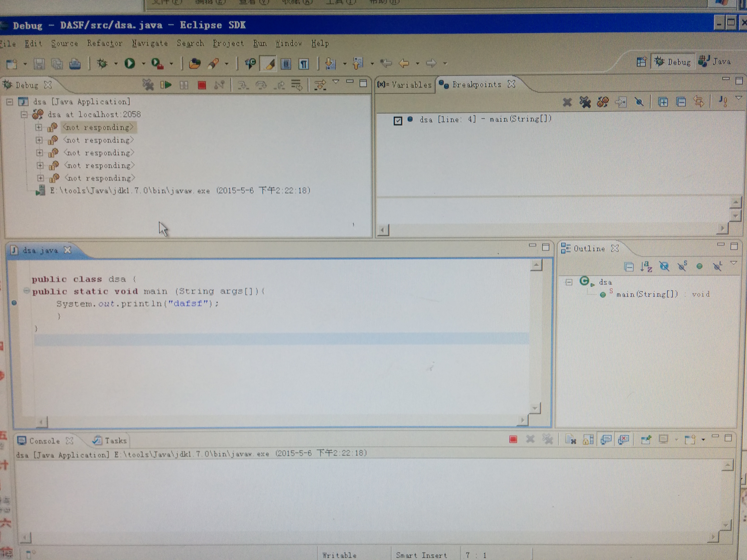Click the Debug launch bug icon in main toolbar
Image resolution: width=747 pixels, height=560 pixels.
[102, 63]
